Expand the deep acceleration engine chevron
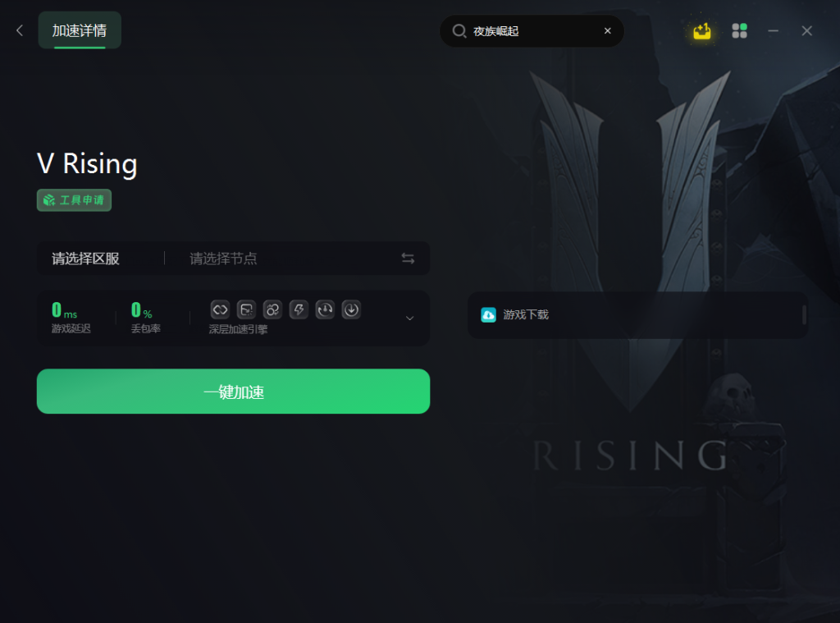The width and height of the screenshot is (840, 623). tap(410, 318)
